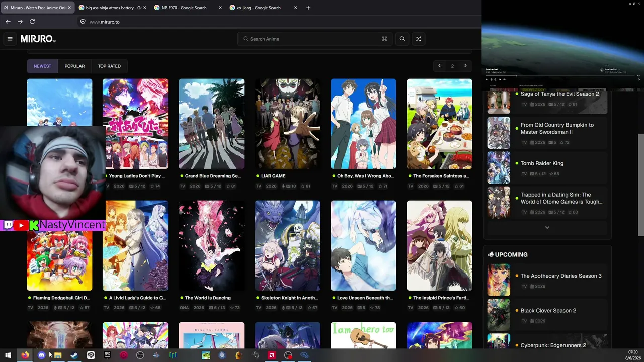Viewport: 644px width, 362px height.
Task: Open Skeleton Knight in Another World link
Action: pos(289,298)
